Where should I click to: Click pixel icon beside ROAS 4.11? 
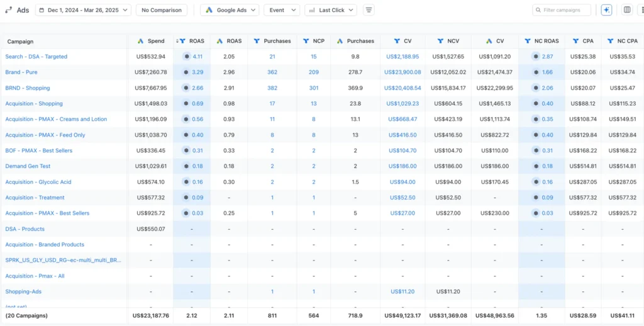pos(186,56)
